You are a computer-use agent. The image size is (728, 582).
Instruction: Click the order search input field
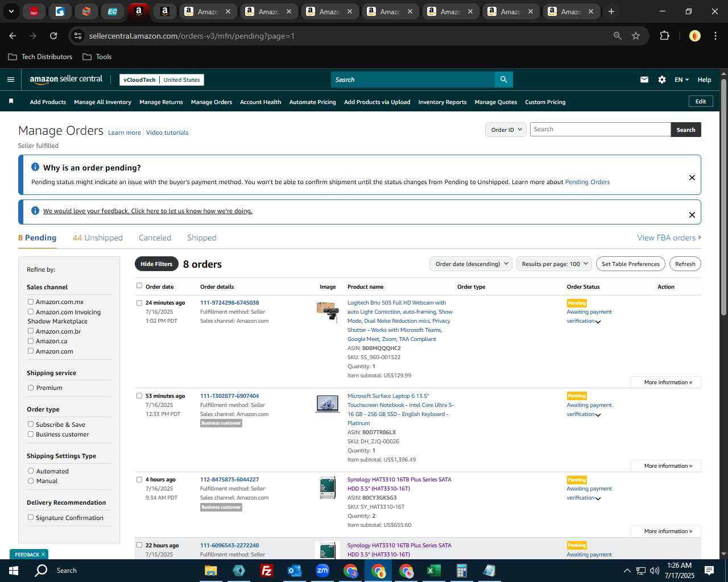pyautogui.click(x=600, y=130)
